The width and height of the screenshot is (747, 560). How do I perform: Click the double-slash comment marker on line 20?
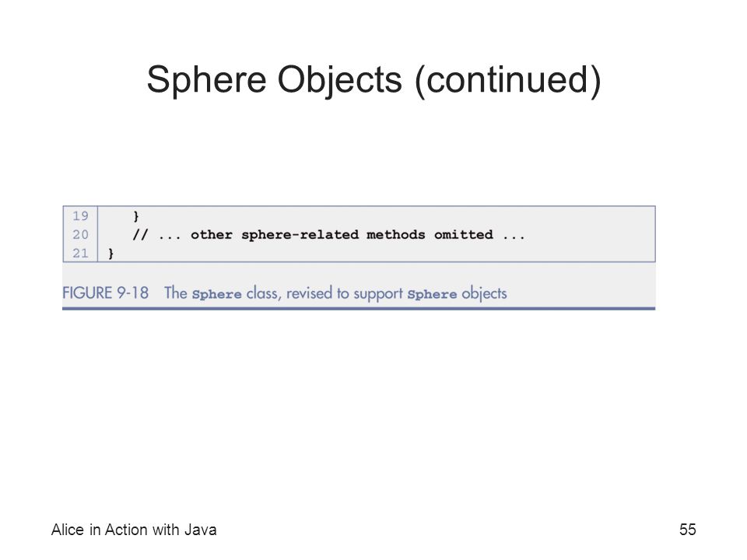(141, 235)
